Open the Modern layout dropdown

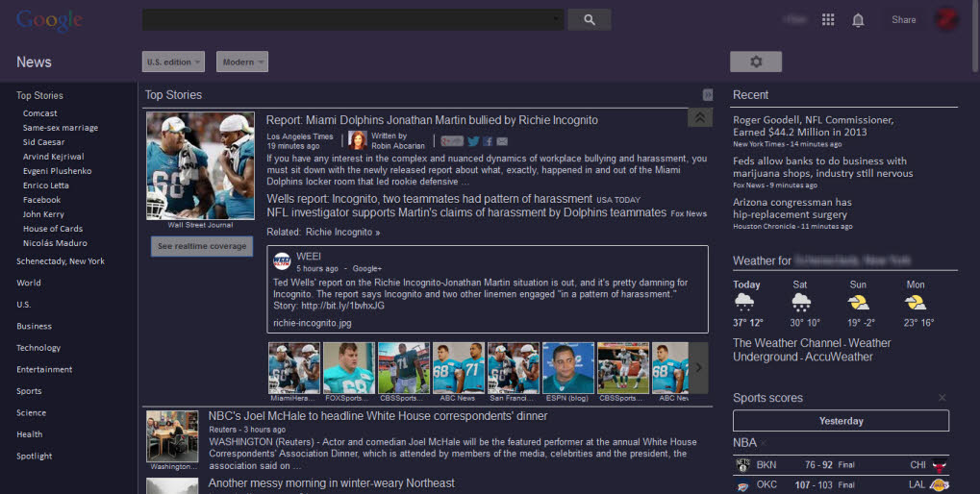pos(242,62)
